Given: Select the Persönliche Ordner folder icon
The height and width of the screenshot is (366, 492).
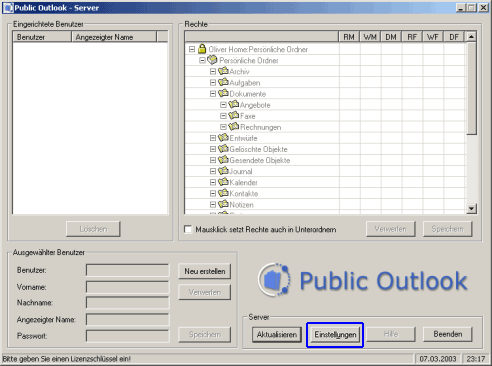Looking at the screenshot, I should [x=212, y=60].
